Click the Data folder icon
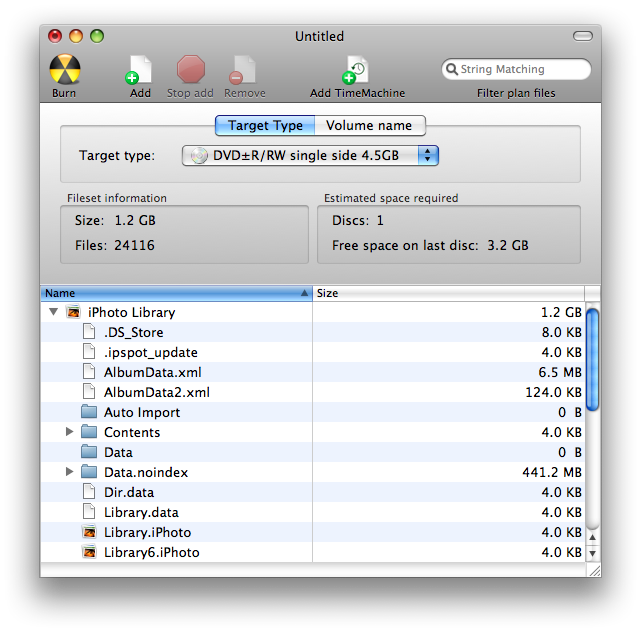The width and height of the screenshot is (641, 632). pyautogui.click(x=89, y=452)
